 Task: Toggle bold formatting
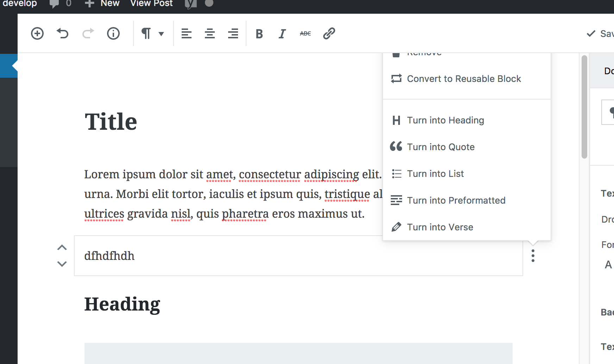click(259, 33)
